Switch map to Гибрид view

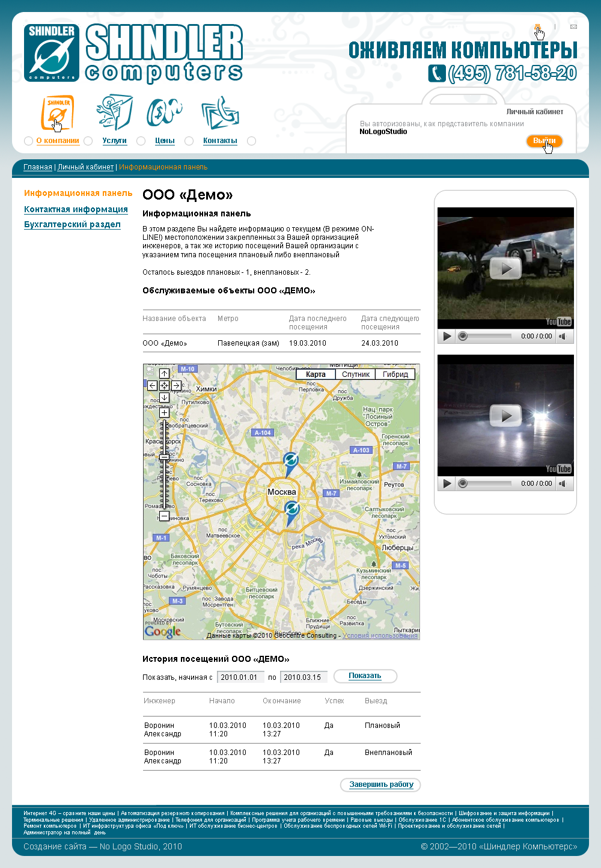(x=395, y=374)
